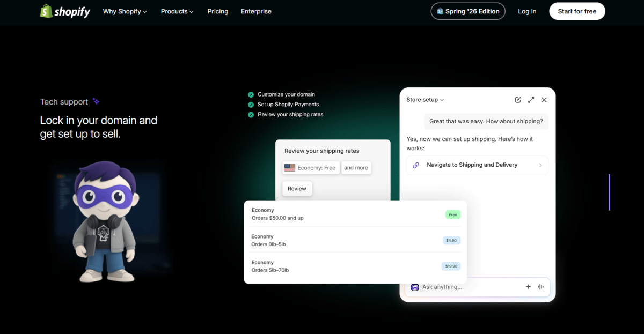This screenshot has width=644, height=334.
Task: Click the sparkle icon beside Tech support
Action: click(96, 101)
